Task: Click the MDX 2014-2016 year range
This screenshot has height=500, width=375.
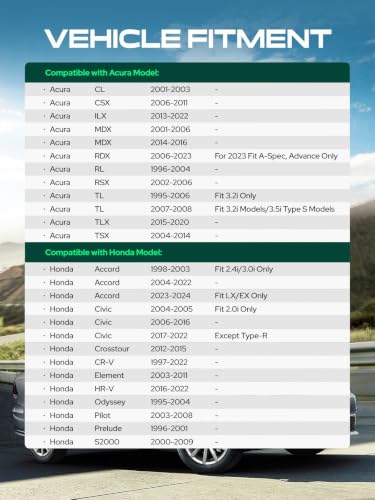Action: point(169,143)
